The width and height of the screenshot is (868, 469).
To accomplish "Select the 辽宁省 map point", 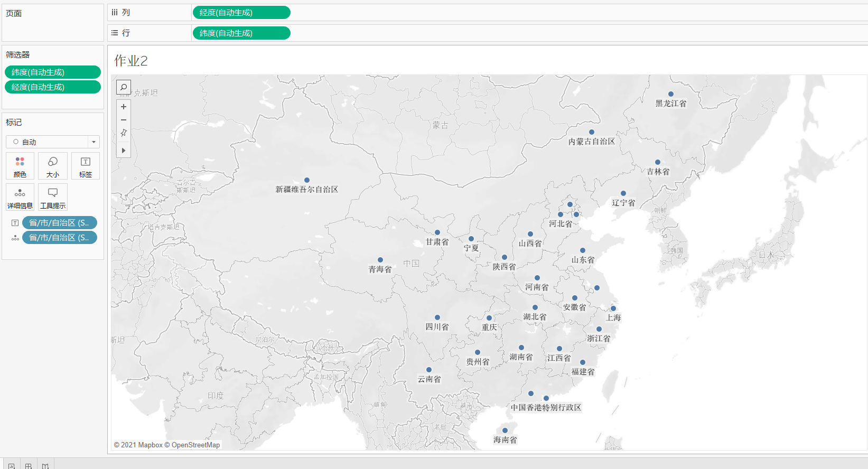I will (623, 193).
